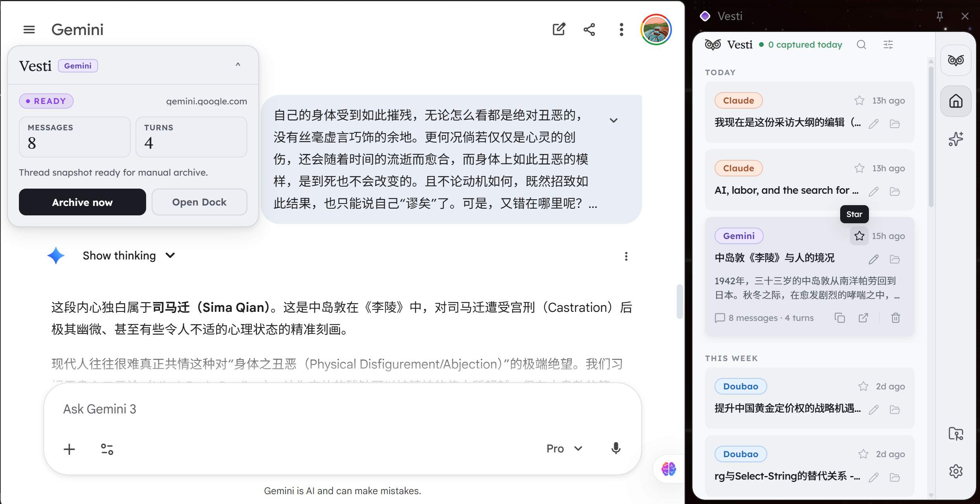Click the gemini.google.com domain label
Image resolution: width=980 pixels, height=504 pixels.
coord(206,101)
